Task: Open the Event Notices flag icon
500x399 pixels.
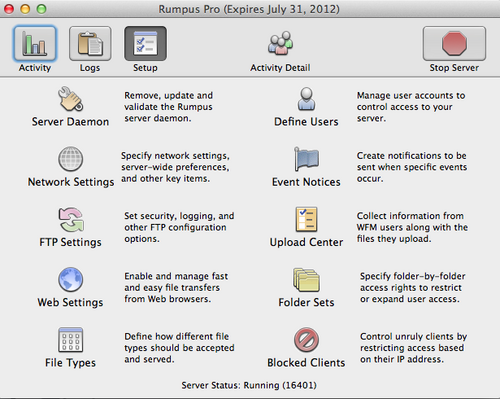Action: pyautogui.click(x=306, y=159)
